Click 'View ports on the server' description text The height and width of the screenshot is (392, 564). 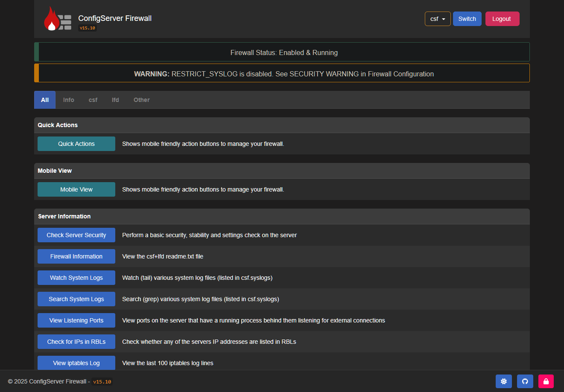[x=254, y=320]
